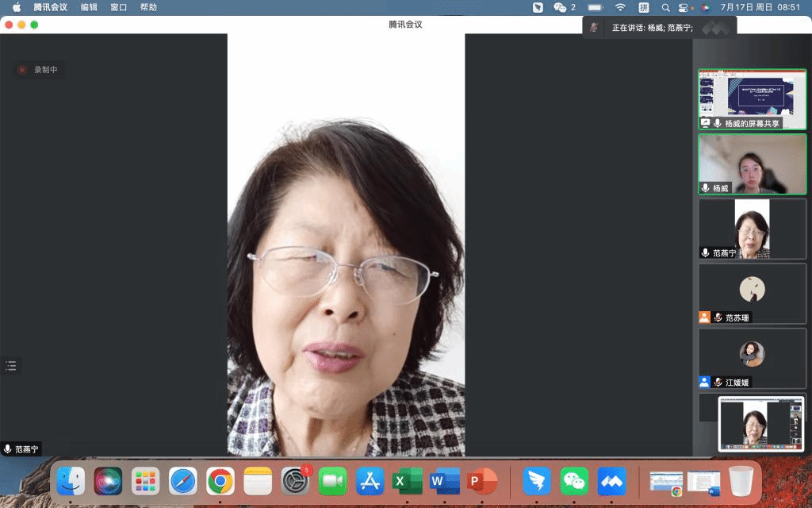Open Spotlight search in menu bar

click(665, 7)
